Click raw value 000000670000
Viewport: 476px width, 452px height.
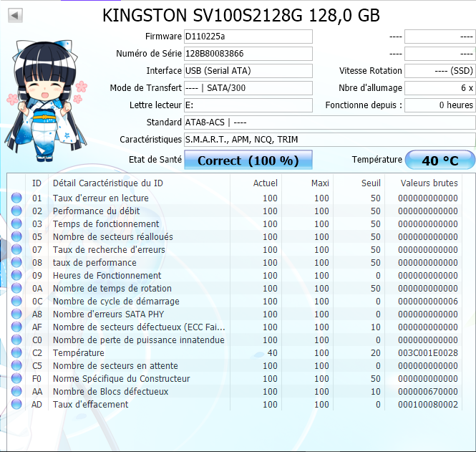[x=428, y=392]
